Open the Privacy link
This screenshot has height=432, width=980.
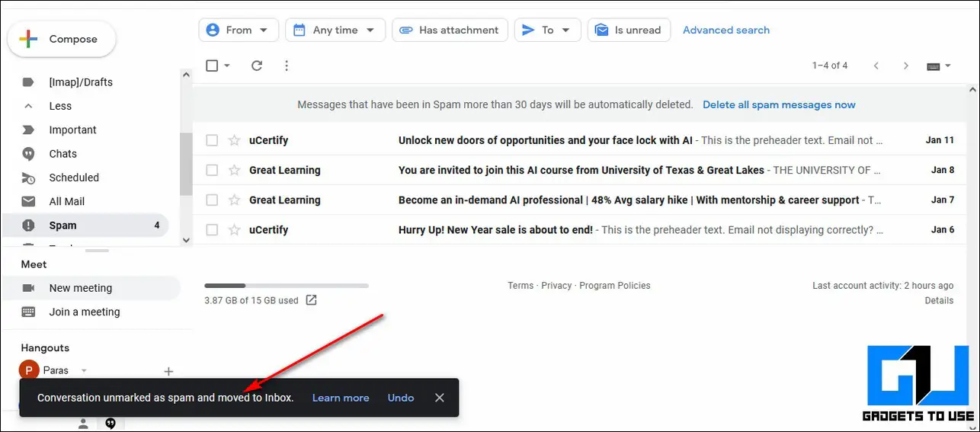(x=556, y=286)
